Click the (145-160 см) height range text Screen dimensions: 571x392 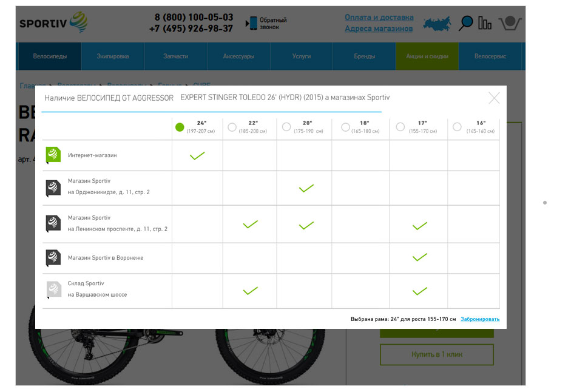tap(481, 131)
